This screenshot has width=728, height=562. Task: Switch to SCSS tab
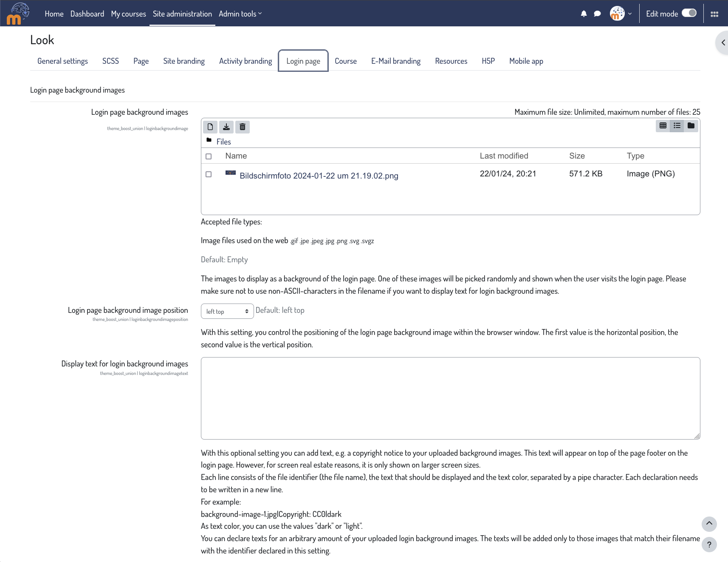(110, 61)
